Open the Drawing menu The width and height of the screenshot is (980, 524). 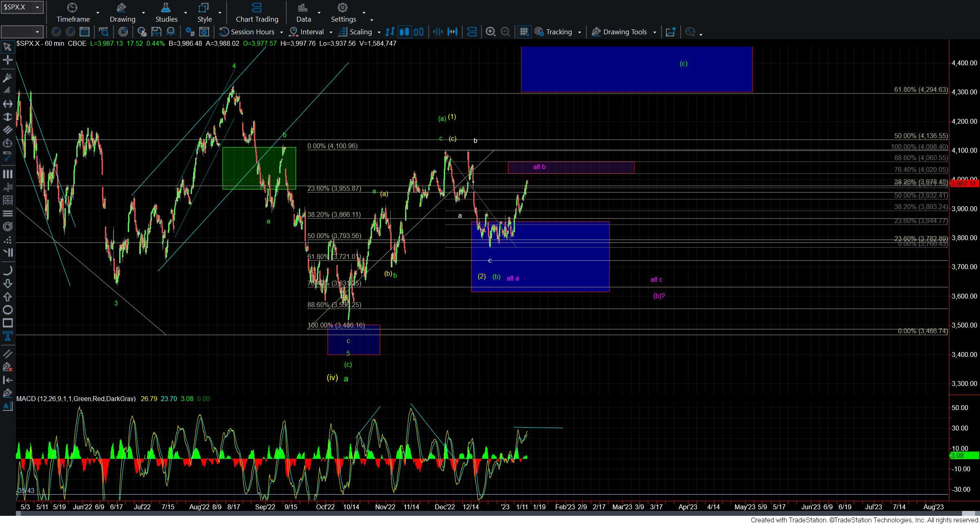(122, 13)
